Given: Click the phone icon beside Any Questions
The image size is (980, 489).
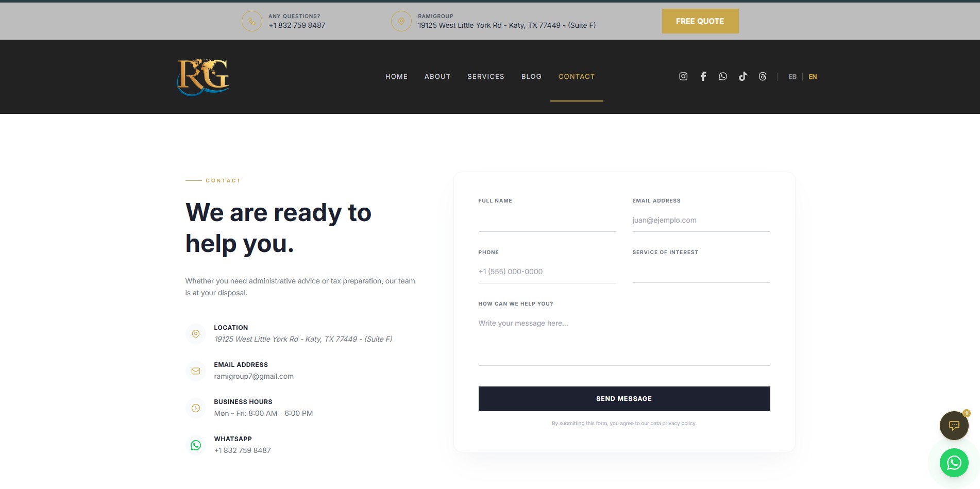Looking at the screenshot, I should 252,21.
